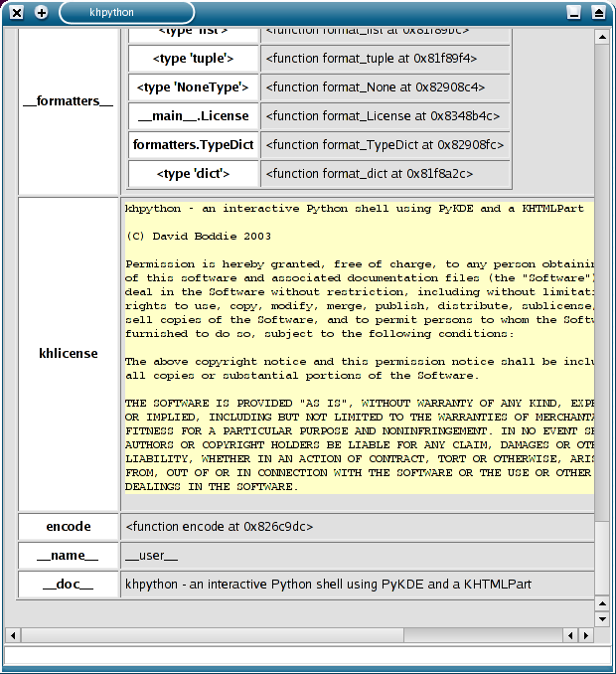Close the khpython window

(x=17, y=13)
